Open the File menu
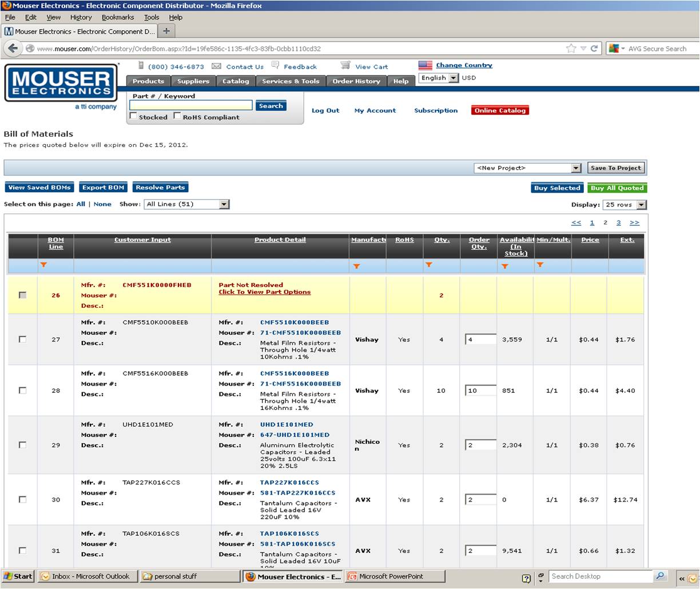The width and height of the screenshot is (700, 589). [x=10, y=17]
